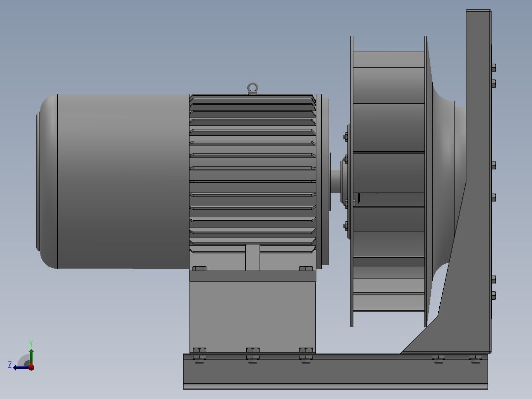Pick the middle pedestal bolt on the base frame
Viewport: 532px width, 399px height.
[253, 353]
